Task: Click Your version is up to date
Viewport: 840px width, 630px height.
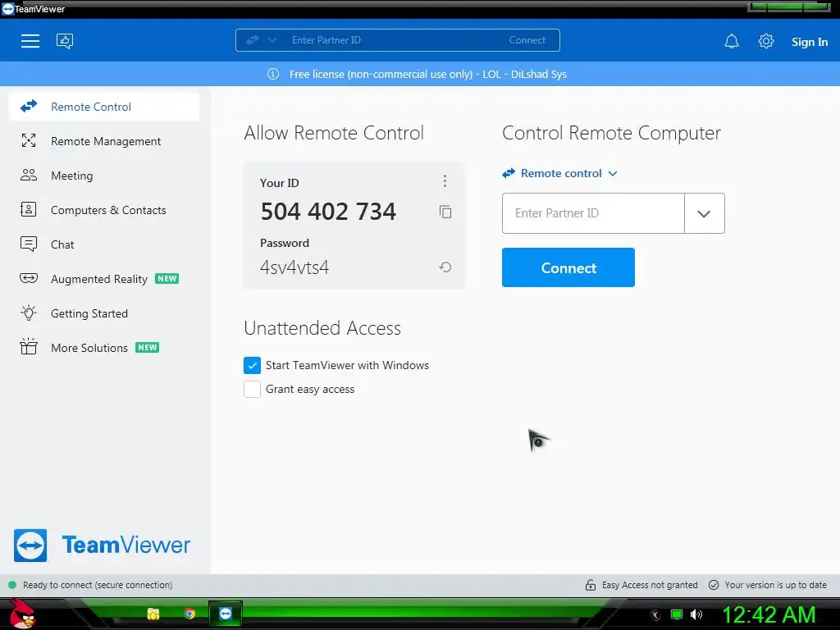Action: 775,585
